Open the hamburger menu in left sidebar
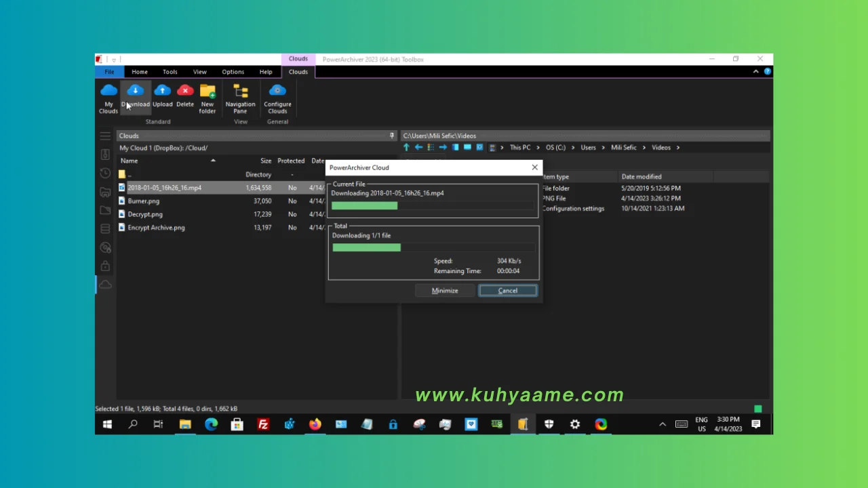The height and width of the screenshot is (488, 868). tap(105, 136)
